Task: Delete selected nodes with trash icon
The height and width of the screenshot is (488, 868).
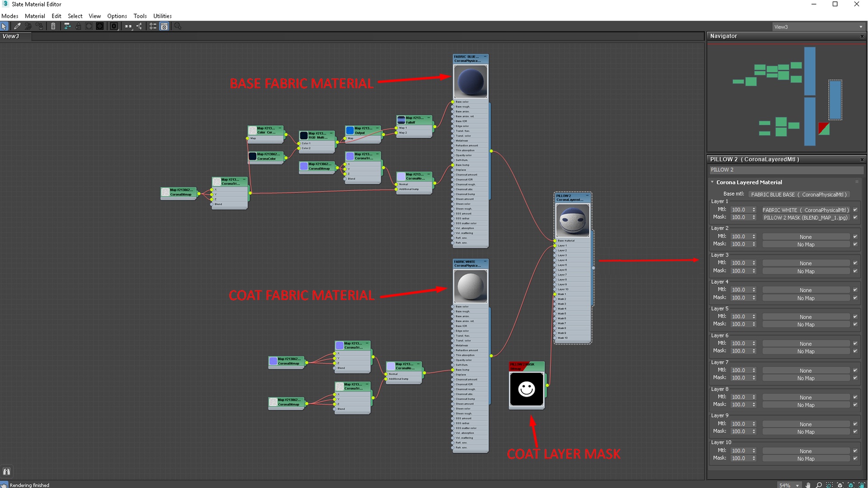Action: coord(53,26)
